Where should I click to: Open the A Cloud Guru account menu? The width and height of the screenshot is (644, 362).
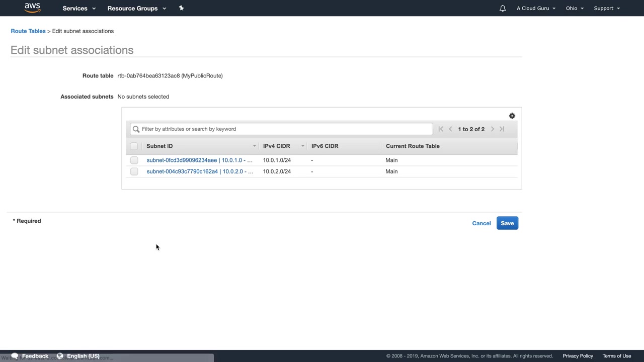tap(536, 8)
